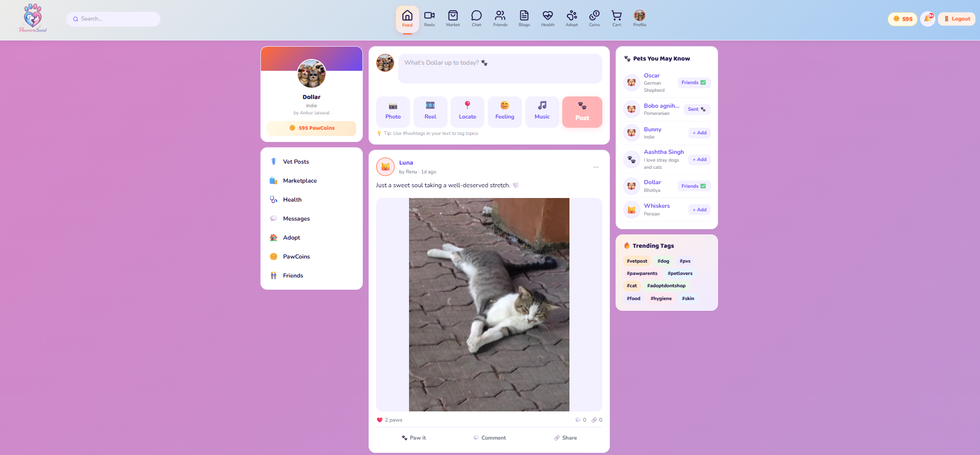Click the Sent request button for Bobo
The image size is (980, 455).
[697, 109]
